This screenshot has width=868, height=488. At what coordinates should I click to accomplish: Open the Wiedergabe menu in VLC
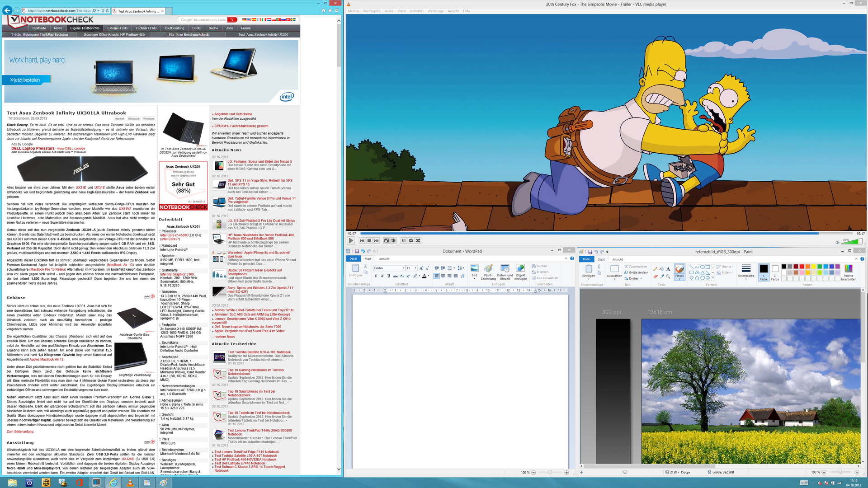point(372,11)
